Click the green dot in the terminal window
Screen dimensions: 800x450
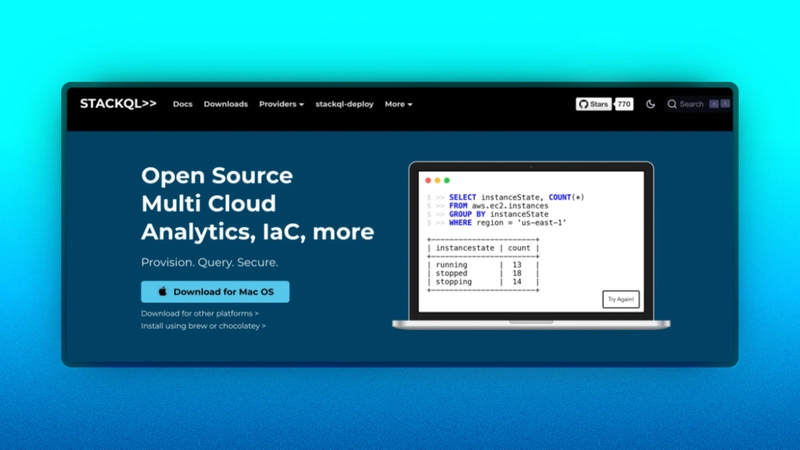tap(446, 180)
